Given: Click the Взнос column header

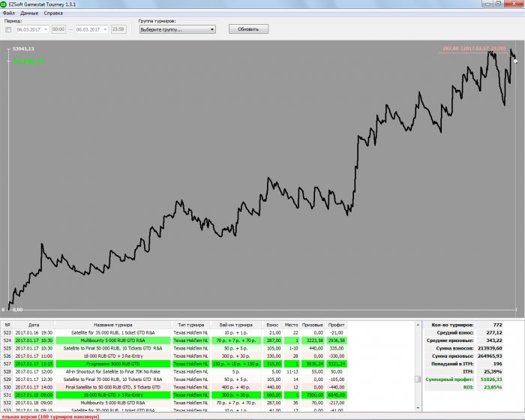Looking at the screenshot, I should pos(272,325).
